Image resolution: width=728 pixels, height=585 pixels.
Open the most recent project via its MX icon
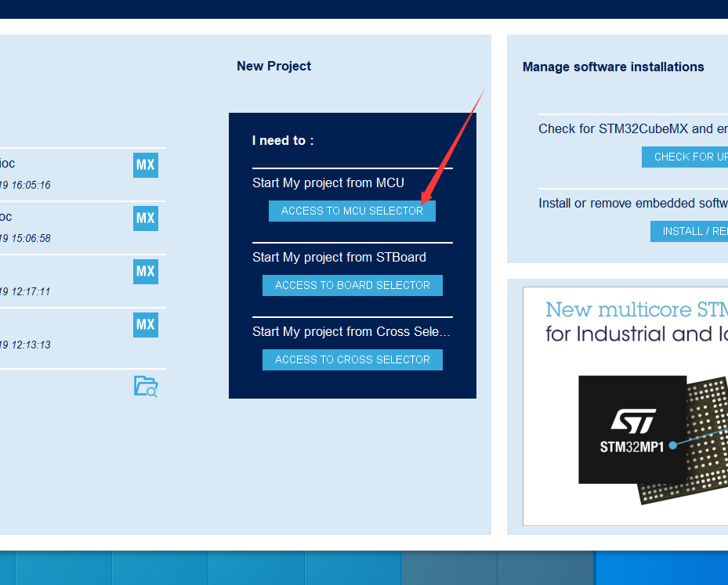coord(145,165)
